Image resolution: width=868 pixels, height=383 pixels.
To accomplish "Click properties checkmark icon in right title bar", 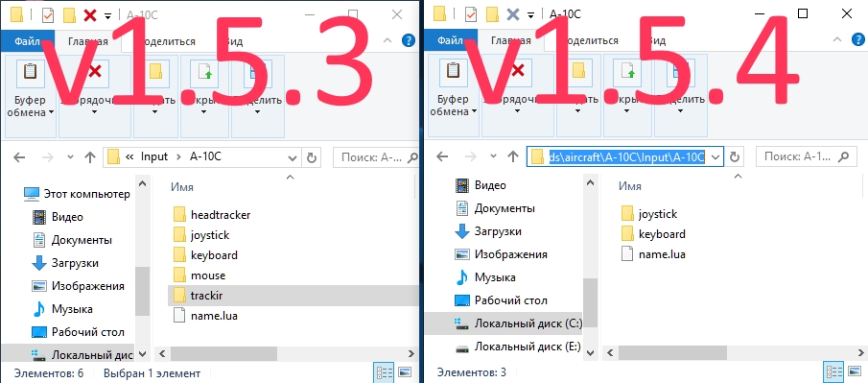I will coord(471,13).
